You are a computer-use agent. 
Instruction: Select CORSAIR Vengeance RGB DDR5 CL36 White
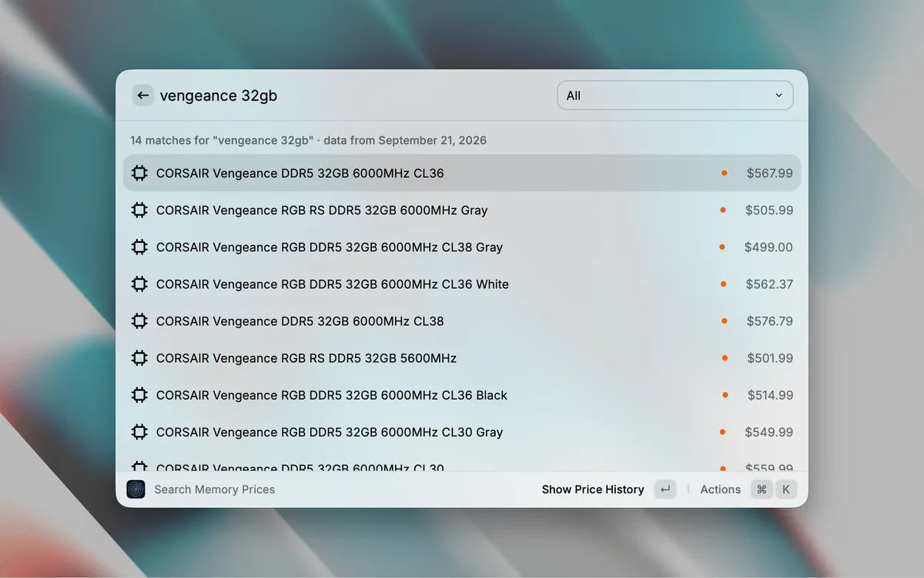point(462,284)
